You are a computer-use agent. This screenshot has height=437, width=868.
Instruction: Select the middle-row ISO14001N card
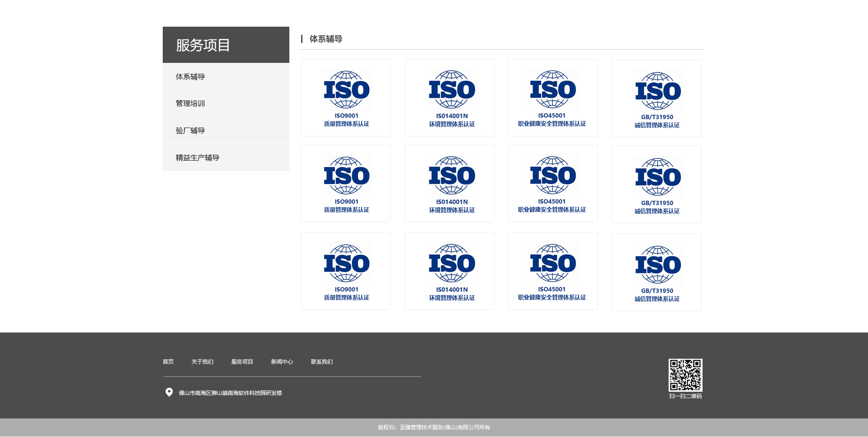450,184
